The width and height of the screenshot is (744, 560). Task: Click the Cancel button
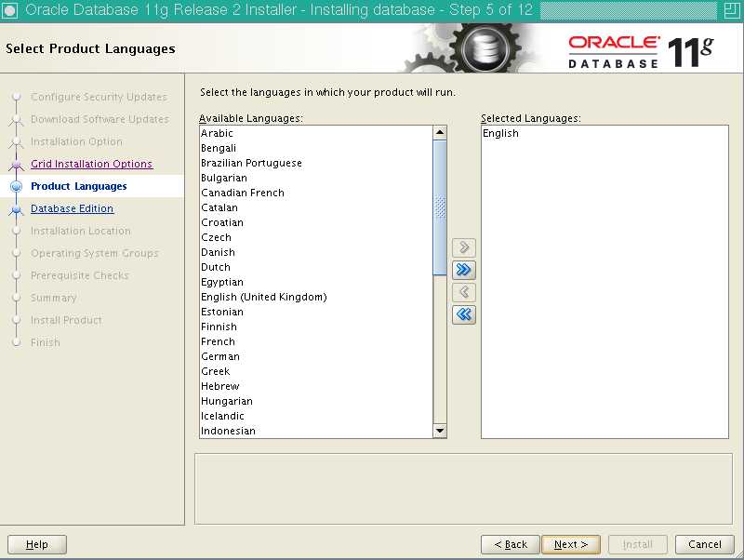[705, 544]
